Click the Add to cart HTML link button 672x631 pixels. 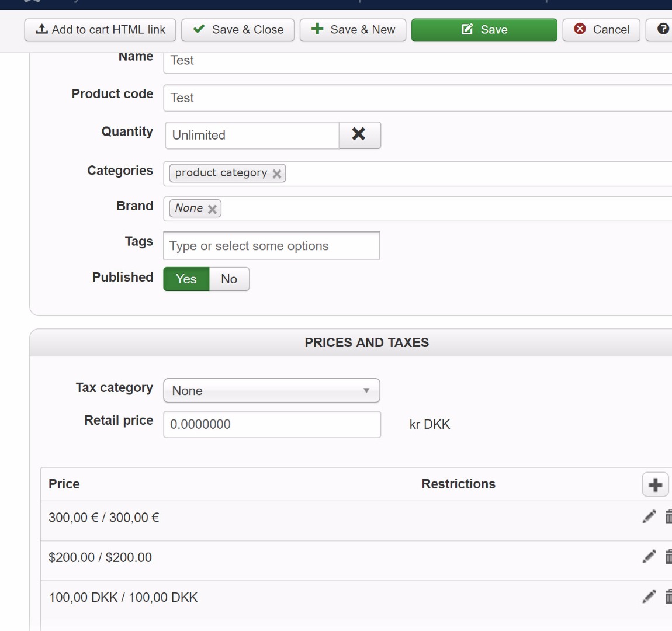coord(100,30)
